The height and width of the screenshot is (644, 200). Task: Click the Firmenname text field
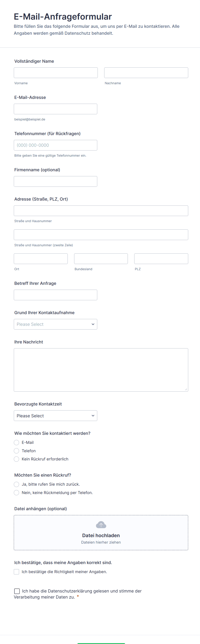55,181
